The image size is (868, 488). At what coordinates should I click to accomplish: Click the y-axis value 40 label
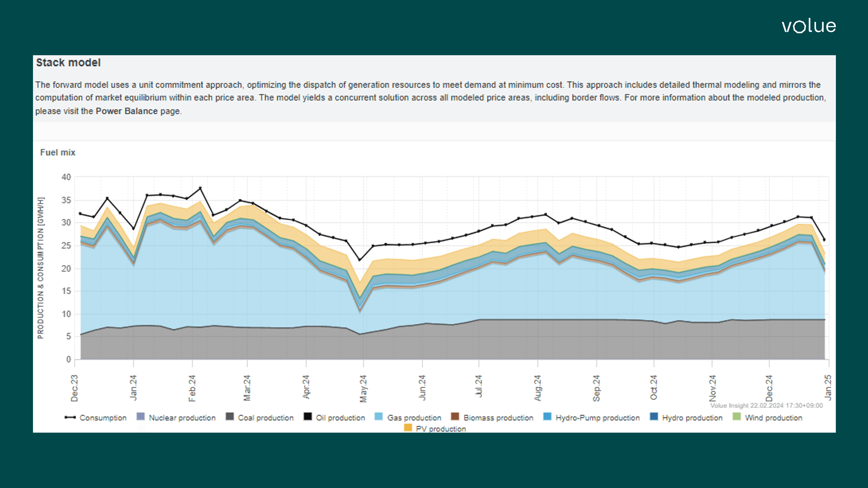point(66,177)
